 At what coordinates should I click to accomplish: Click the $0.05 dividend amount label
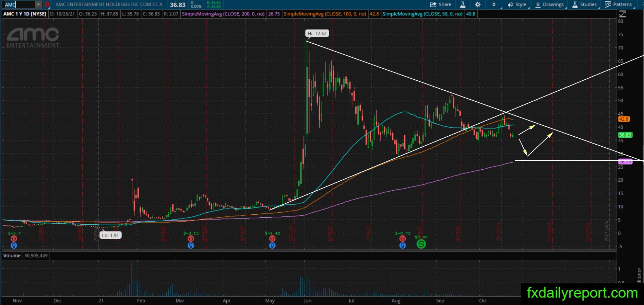(x=421, y=237)
